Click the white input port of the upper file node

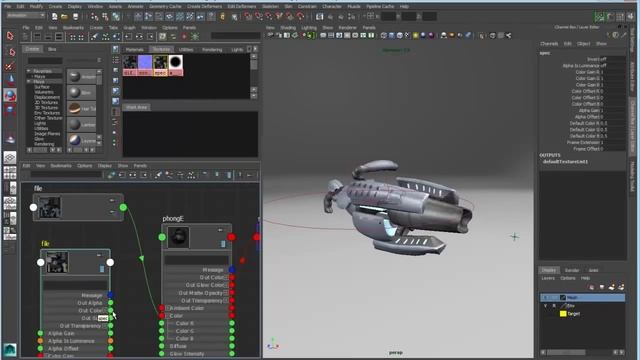[x=33, y=207]
